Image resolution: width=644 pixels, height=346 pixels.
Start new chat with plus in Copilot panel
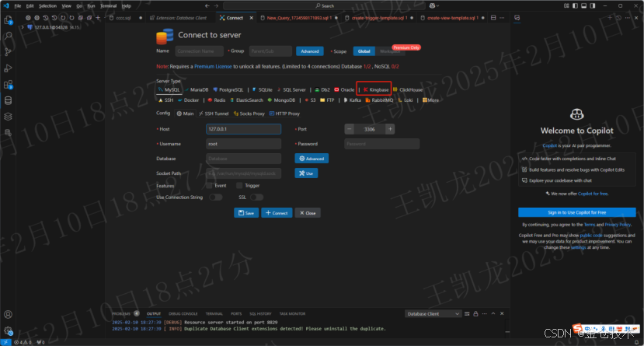[x=610, y=18]
